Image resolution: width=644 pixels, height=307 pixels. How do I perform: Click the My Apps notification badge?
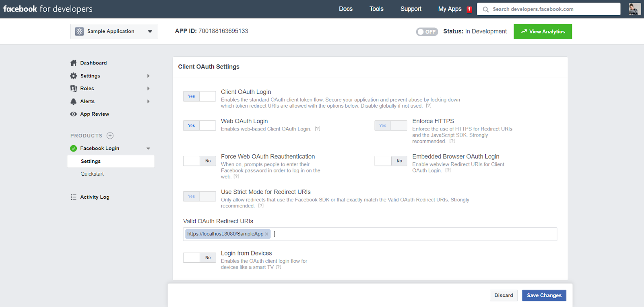click(x=469, y=9)
